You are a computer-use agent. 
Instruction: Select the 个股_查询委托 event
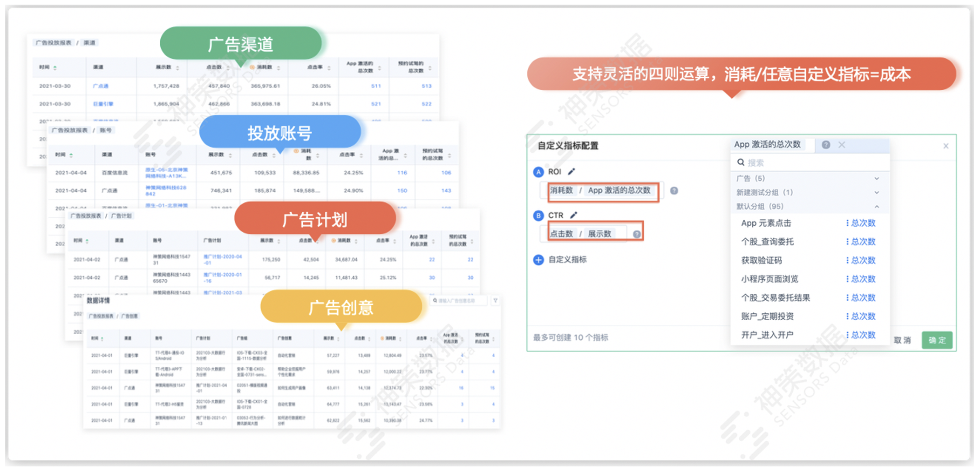768,242
